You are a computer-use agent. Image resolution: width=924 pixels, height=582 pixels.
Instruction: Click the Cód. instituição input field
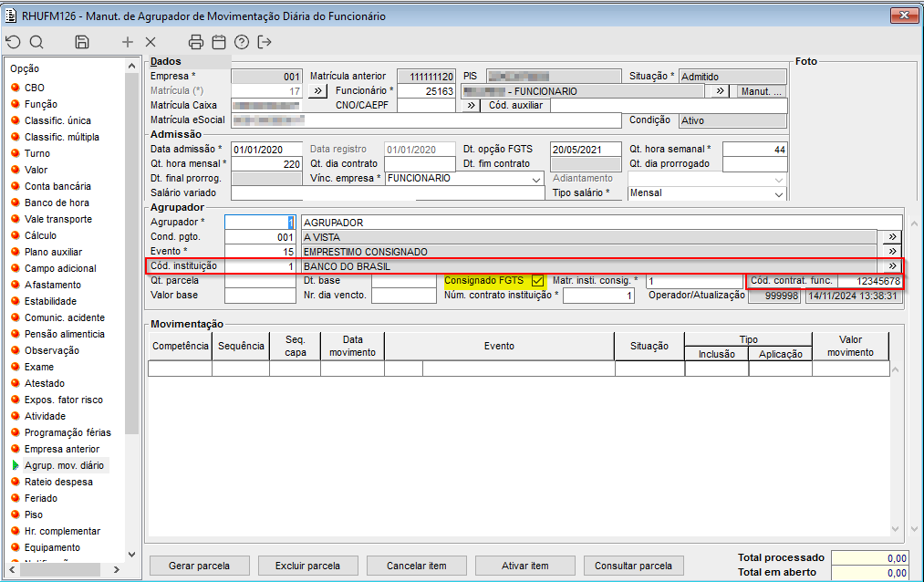pyautogui.click(x=260, y=266)
